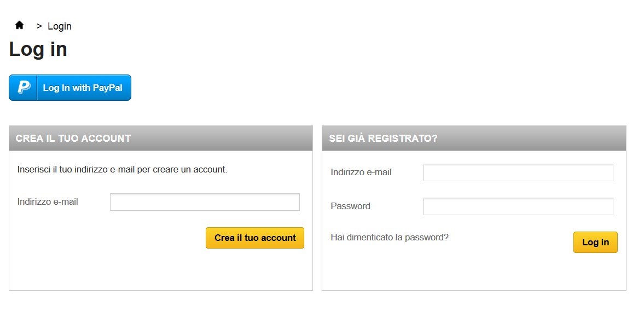The image size is (644, 311).
Task: Click the home icon in the breadcrumb
Action: pyautogui.click(x=20, y=25)
